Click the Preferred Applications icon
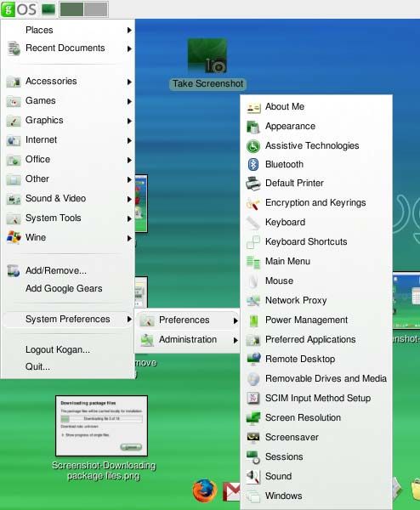 (x=253, y=339)
